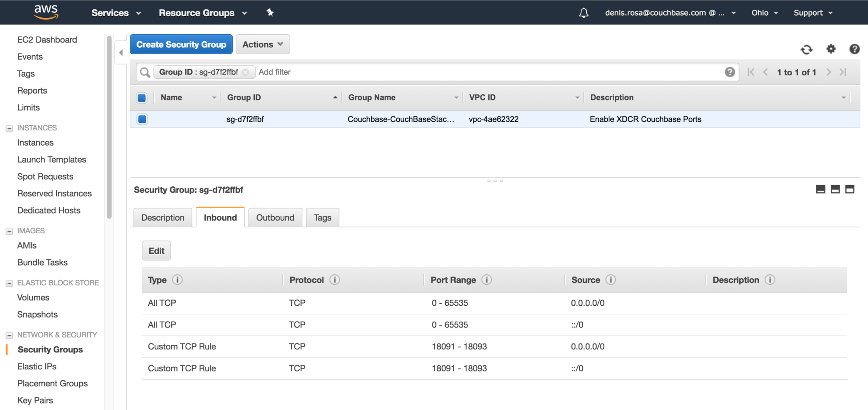Check the select-all checkbox in table header
The image size is (868, 410).
142,97
